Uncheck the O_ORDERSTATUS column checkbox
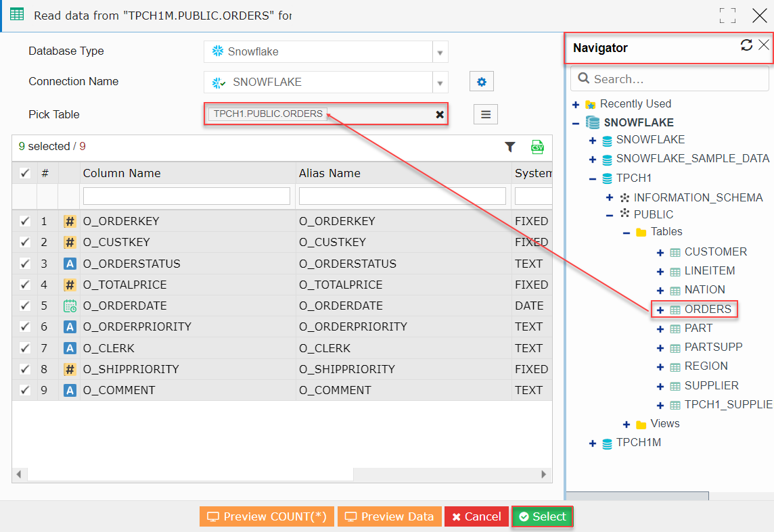Image resolution: width=774 pixels, height=532 pixels. point(24,263)
